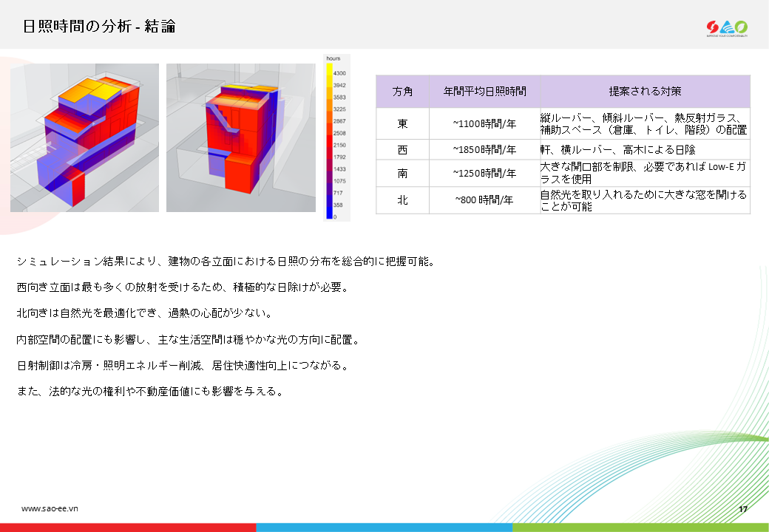
Task: Click the '~1250時間/年' cell
Action: coord(484,174)
